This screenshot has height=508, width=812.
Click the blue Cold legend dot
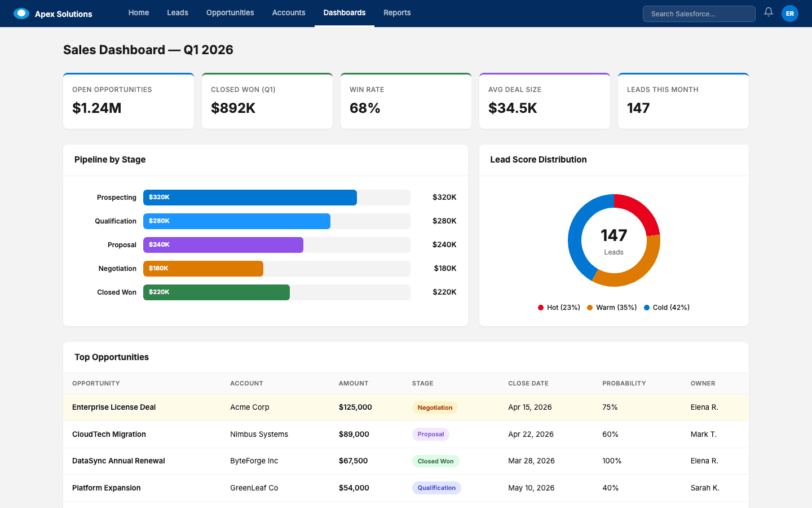[647, 308]
